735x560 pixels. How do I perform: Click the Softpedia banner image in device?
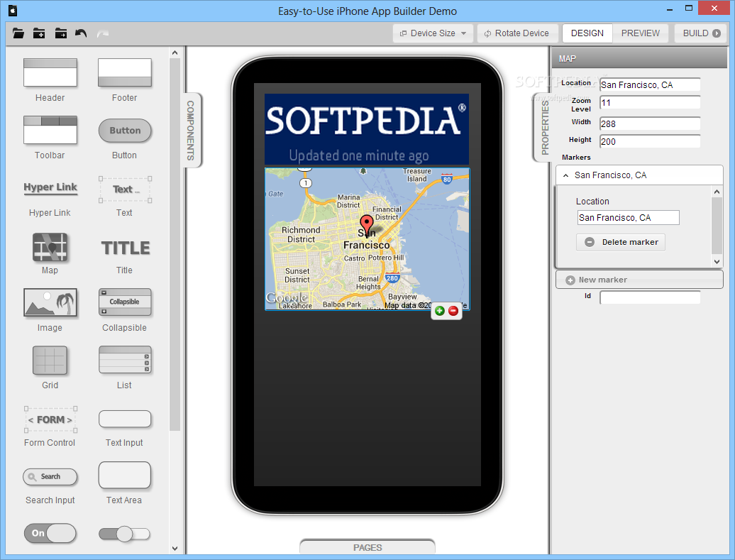(x=367, y=129)
